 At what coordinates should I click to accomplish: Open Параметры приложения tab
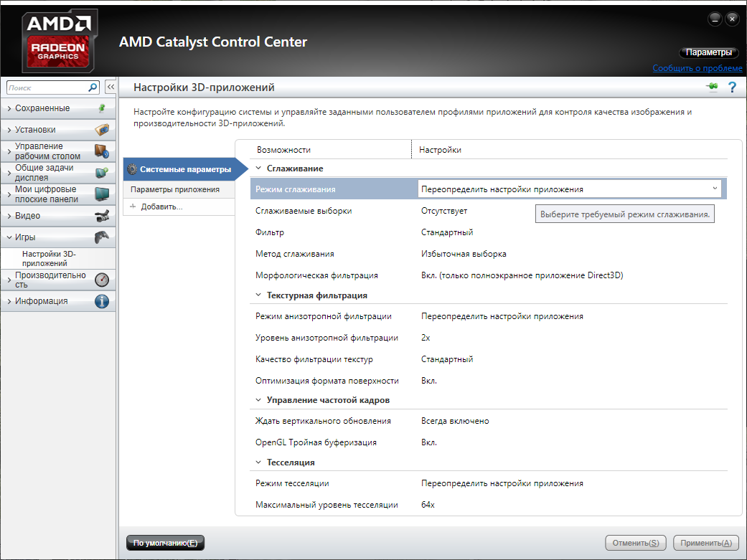pyautogui.click(x=175, y=189)
